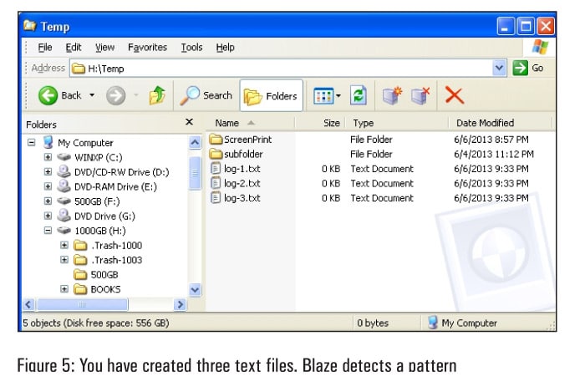The width and height of the screenshot is (585, 392).
Task: Open the Tools menu
Action: coord(191,48)
